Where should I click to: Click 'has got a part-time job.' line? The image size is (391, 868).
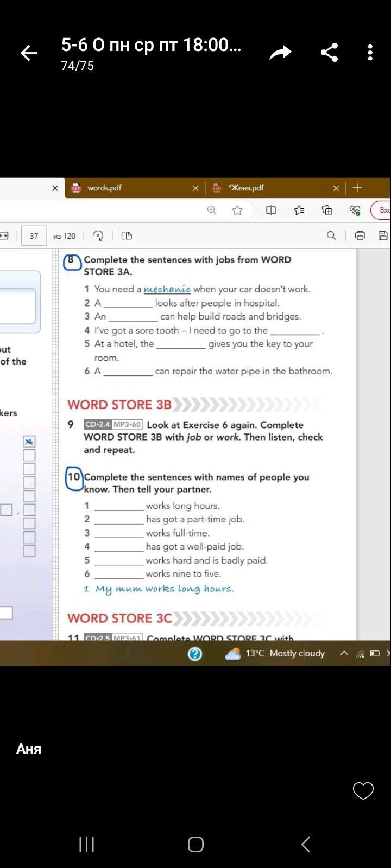tap(195, 519)
